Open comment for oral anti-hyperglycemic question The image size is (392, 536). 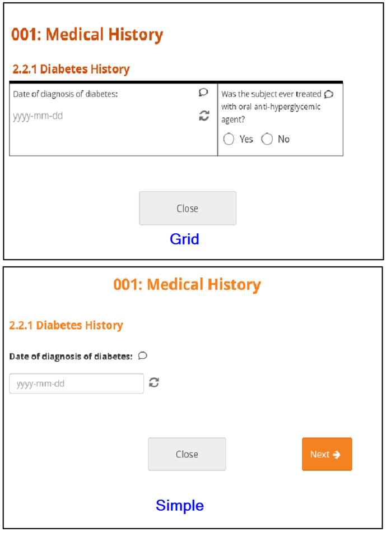click(329, 94)
